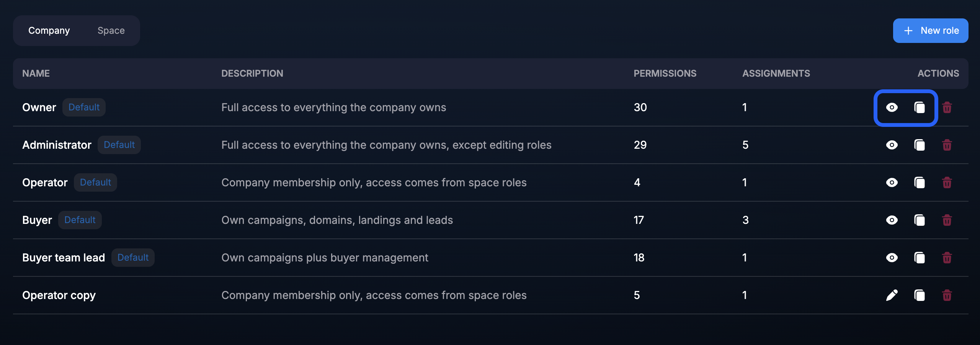Select the Company tab
980x345 pixels.
pos(49,31)
